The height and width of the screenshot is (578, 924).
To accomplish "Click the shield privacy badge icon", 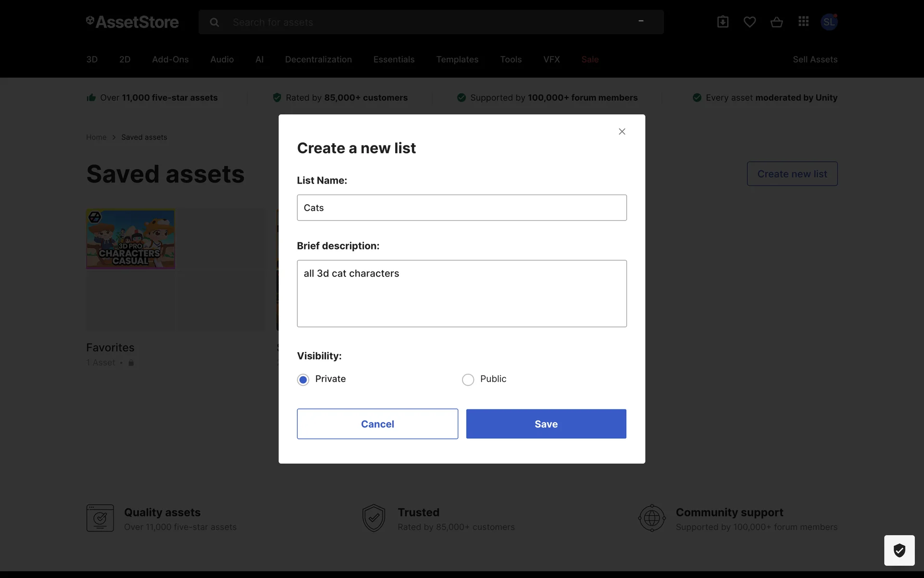I will [899, 550].
